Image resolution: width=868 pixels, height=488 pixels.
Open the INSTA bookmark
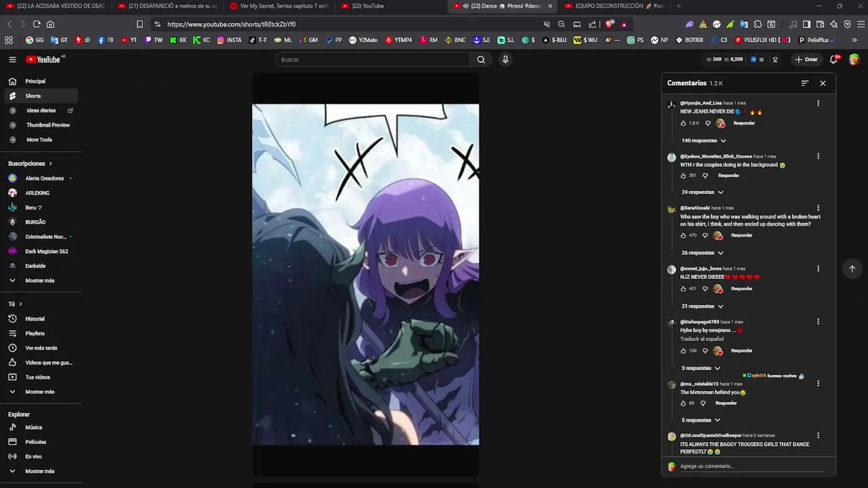click(229, 40)
